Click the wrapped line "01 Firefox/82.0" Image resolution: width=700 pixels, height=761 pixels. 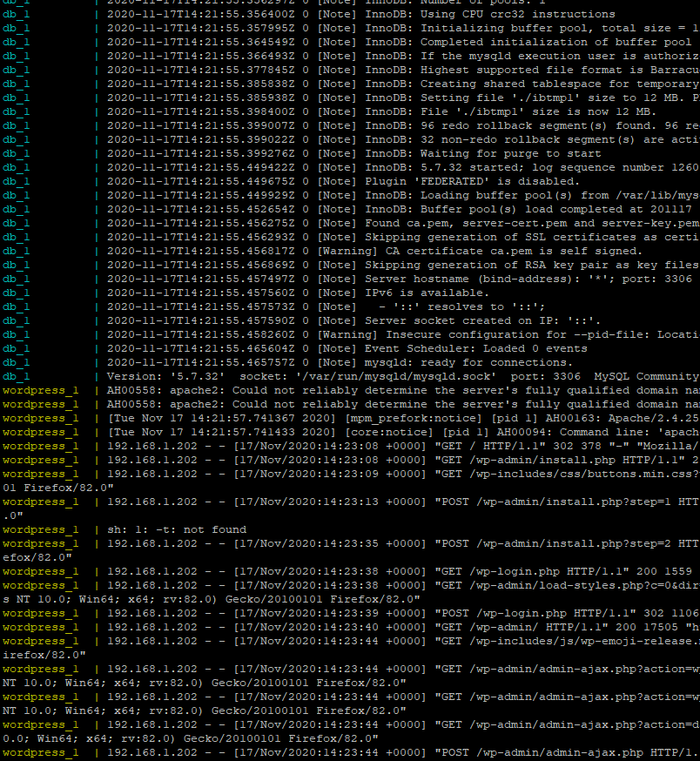(x=58, y=488)
